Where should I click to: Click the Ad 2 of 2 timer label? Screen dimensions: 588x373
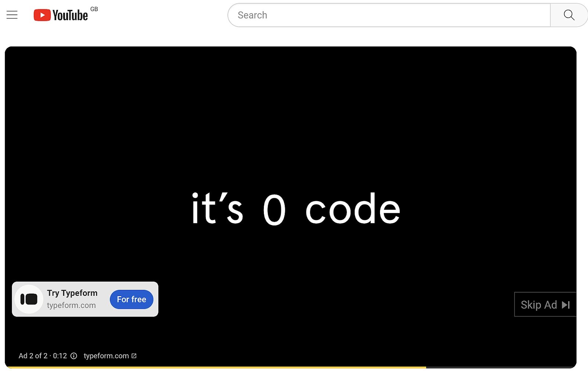[43, 356]
